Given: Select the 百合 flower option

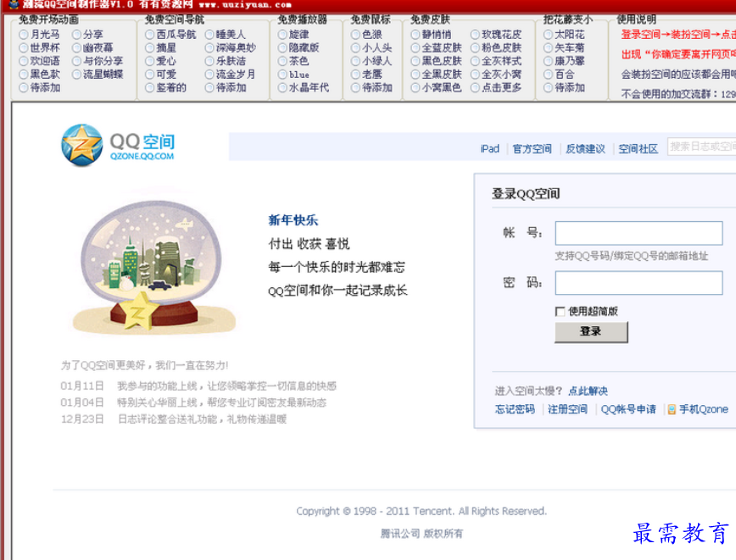Looking at the screenshot, I should 548,74.
